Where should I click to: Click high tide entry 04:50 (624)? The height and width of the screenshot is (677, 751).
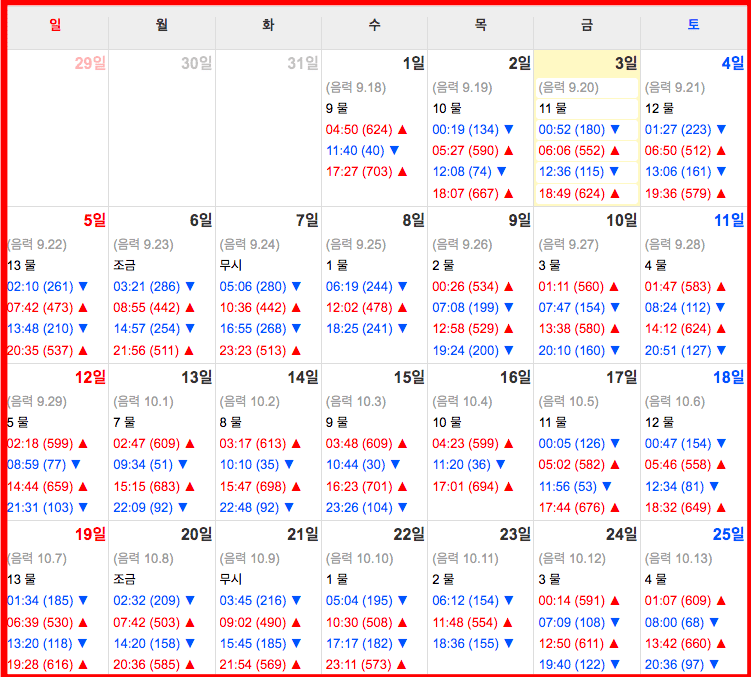click(366, 129)
